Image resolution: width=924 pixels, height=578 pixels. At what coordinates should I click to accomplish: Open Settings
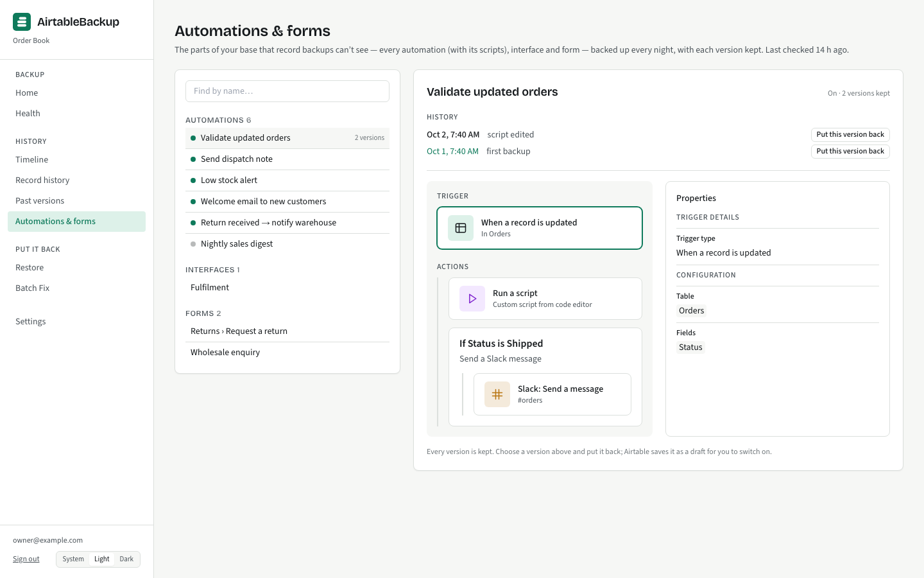click(x=76, y=322)
